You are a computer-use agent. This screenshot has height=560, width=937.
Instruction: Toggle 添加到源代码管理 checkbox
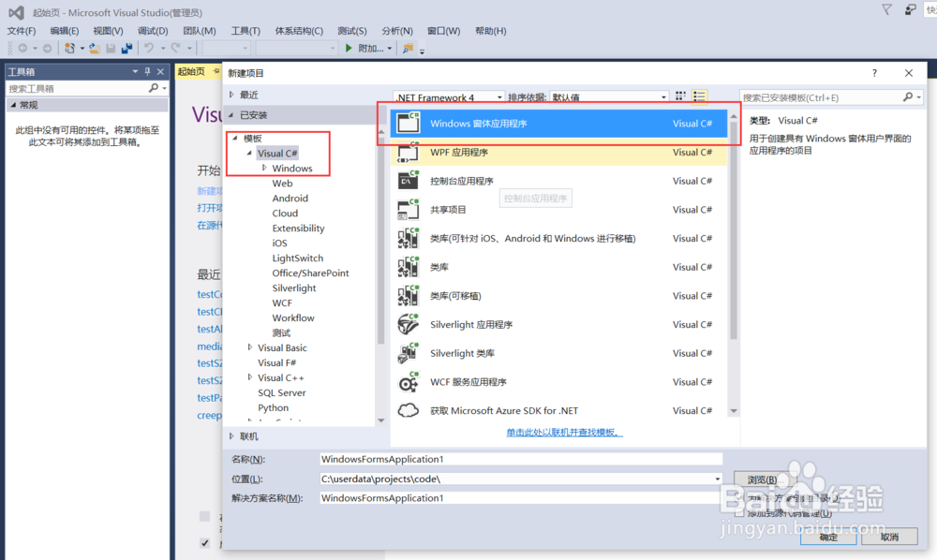coord(740,513)
